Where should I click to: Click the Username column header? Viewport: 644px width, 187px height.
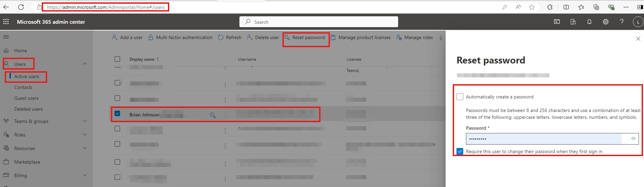[247, 59]
